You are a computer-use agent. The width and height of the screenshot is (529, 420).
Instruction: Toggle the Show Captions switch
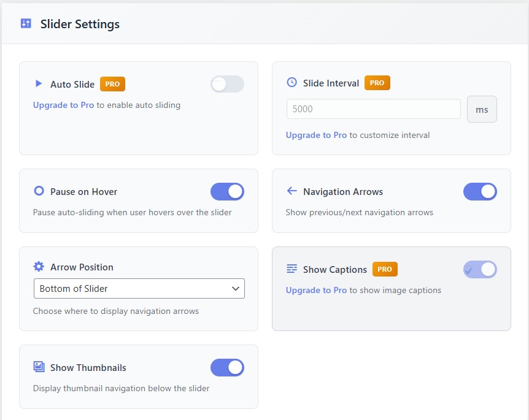pyautogui.click(x=480, y=269)
